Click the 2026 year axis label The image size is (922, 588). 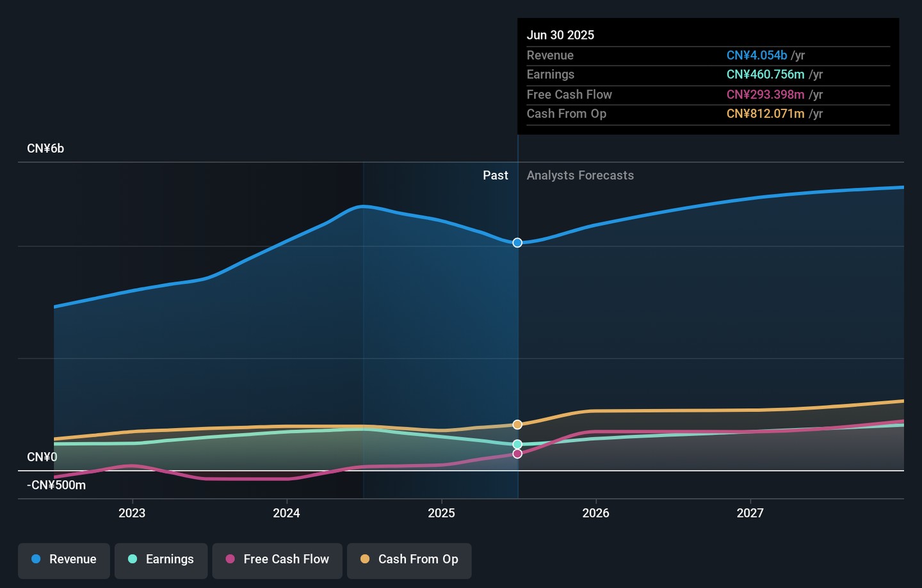pos(595,513)
